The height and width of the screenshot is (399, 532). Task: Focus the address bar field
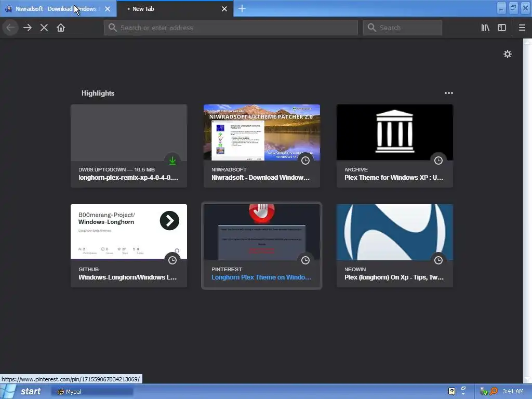coord(231,28)
